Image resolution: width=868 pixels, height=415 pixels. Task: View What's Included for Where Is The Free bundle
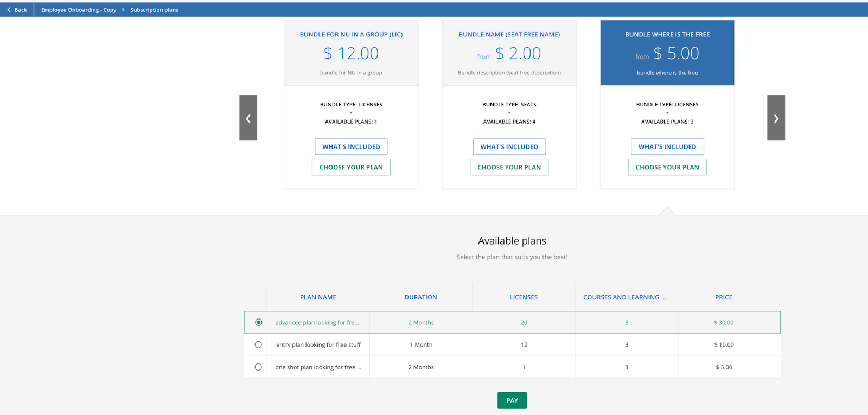pyautogui.click(x=667, y=146)
